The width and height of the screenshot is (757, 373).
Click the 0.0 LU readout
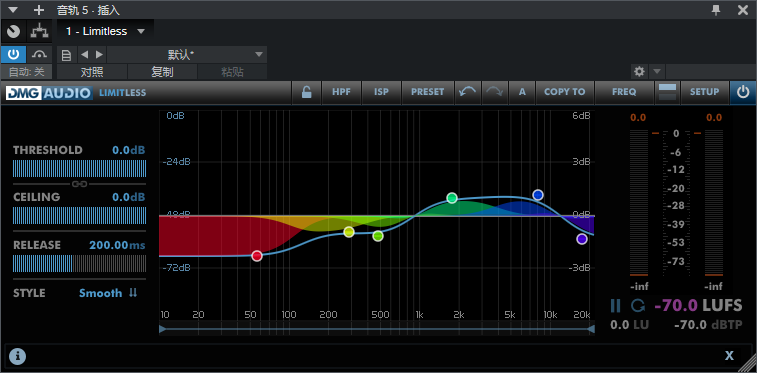pos(630,325)
